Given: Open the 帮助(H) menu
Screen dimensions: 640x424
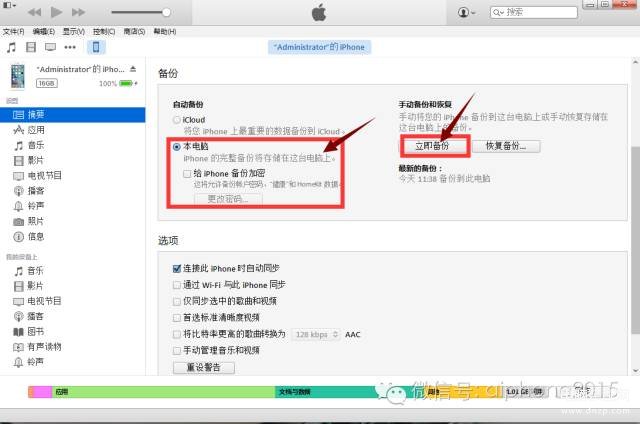Looking at the screenshot, I should tap(164, 31).
